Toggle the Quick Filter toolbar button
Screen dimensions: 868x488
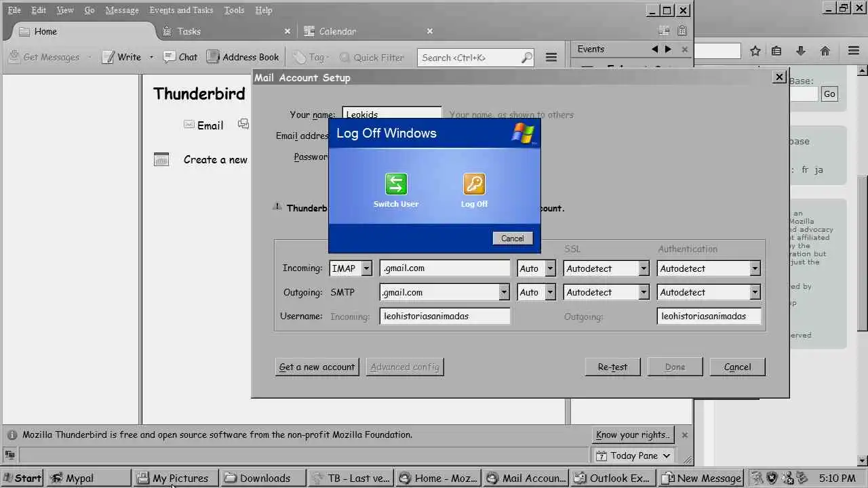coord(372,57)
